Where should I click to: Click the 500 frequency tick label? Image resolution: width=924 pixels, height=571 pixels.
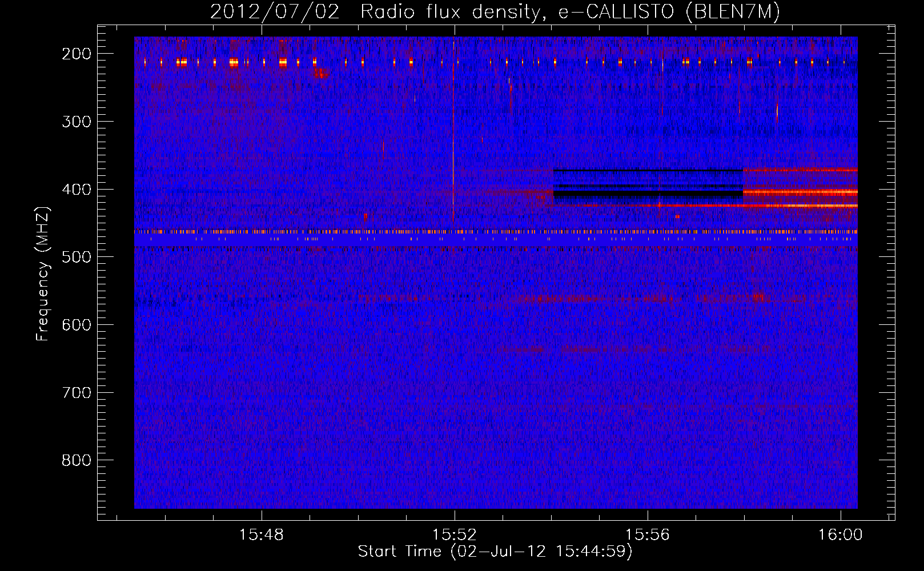click(x=77, y=257)
